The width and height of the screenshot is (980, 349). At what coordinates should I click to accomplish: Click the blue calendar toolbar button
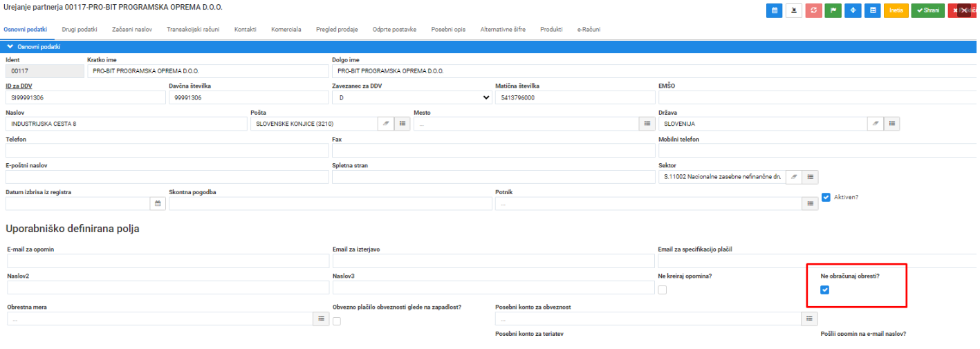pyautogui.click(x=775, y=10)
